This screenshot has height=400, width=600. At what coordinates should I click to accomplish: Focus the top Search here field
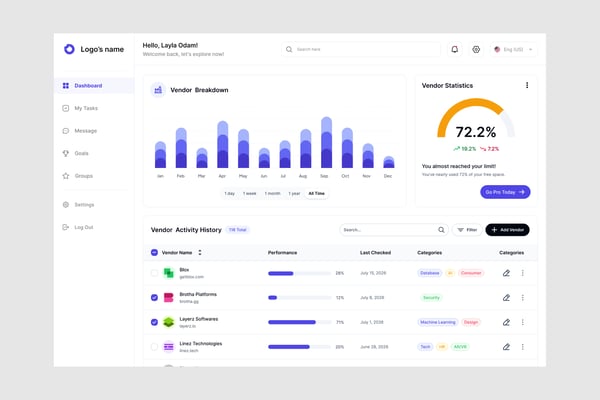[361, 49]
